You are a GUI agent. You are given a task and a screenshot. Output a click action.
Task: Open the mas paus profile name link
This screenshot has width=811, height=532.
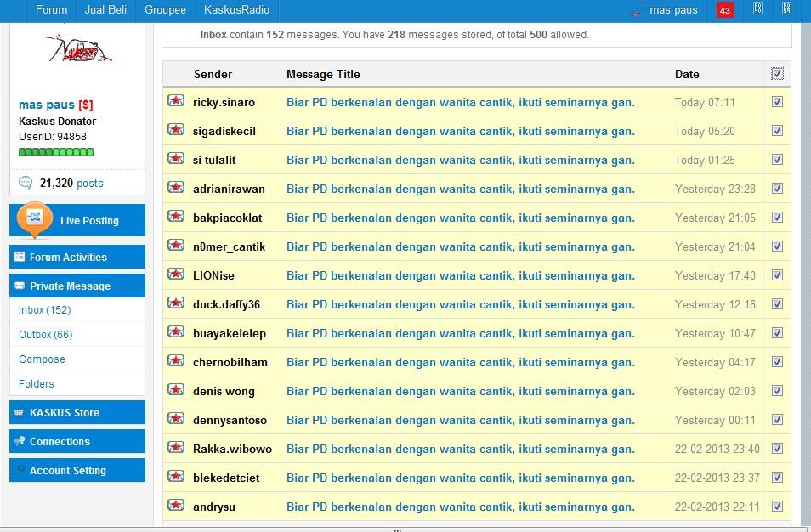47,105
